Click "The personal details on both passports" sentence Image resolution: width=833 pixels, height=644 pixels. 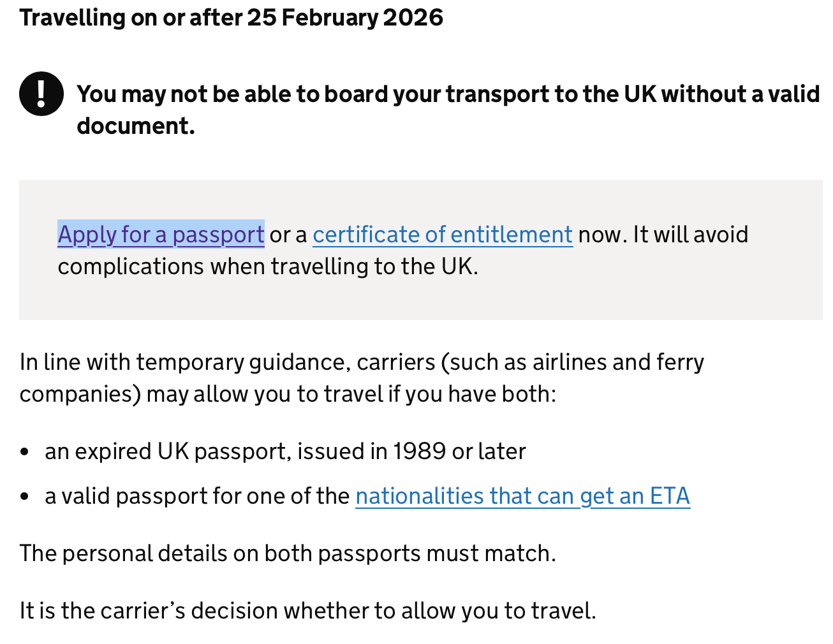point(288,553)
